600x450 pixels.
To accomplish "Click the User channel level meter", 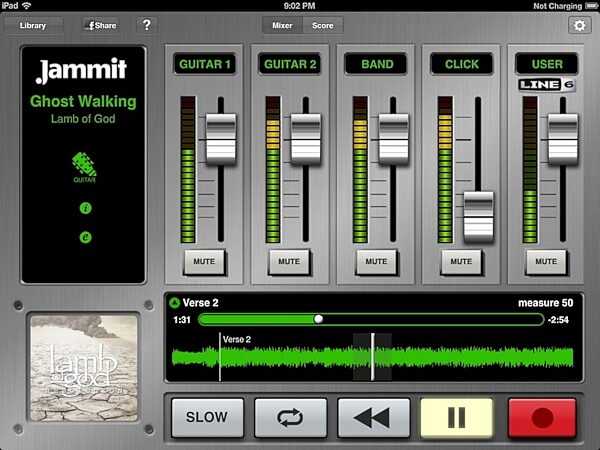I will pos(530,170).
